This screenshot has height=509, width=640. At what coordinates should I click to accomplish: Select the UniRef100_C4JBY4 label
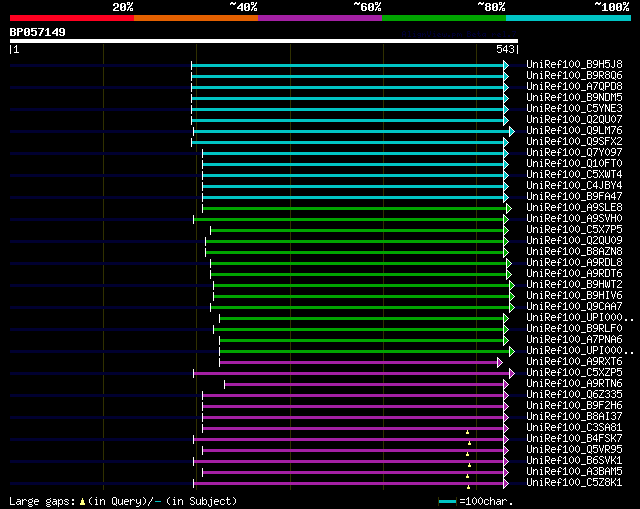point(574,186)
